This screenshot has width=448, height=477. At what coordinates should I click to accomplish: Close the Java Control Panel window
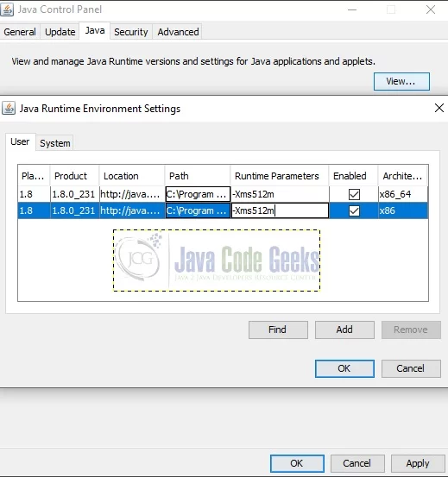click(431, 9)
